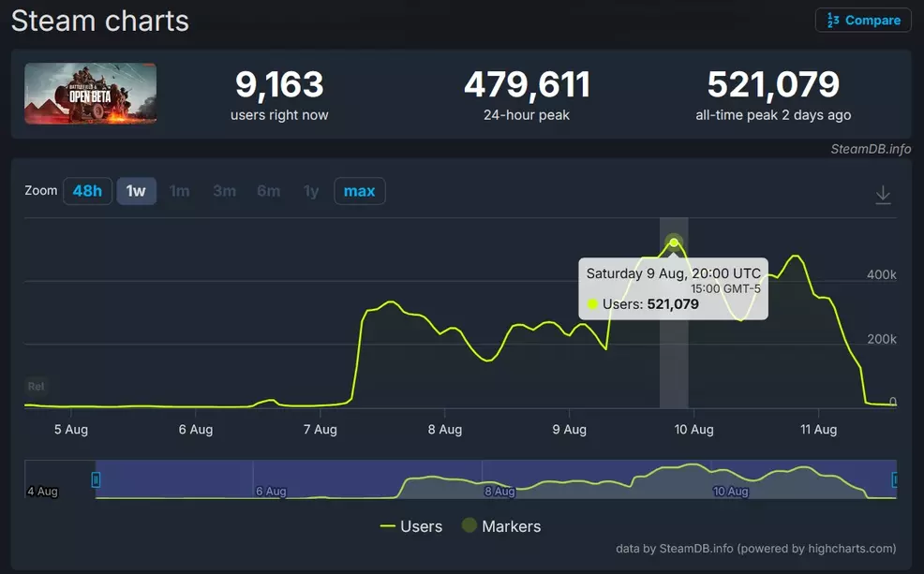Select the 1y zoom range

[x=311, y=191]
